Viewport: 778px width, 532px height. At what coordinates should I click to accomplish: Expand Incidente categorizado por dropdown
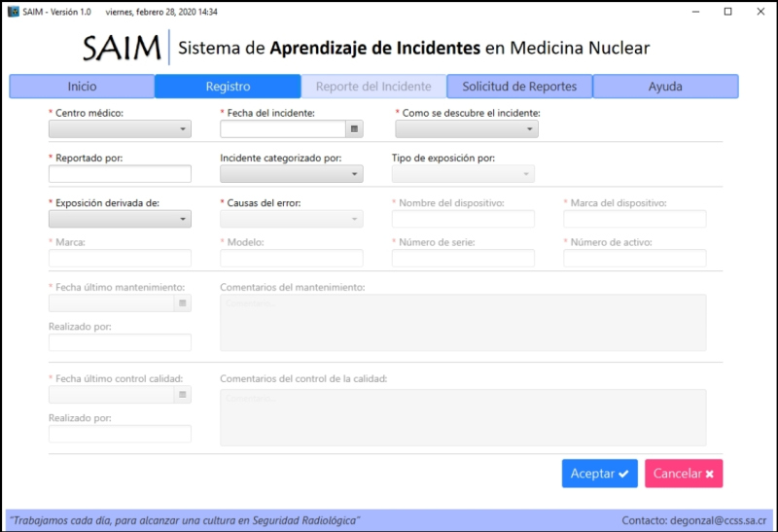[x=291, y=174]
